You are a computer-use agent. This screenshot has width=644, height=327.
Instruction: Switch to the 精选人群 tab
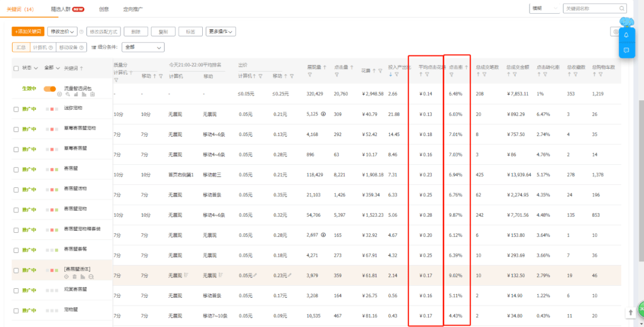[x=67, y=9]
